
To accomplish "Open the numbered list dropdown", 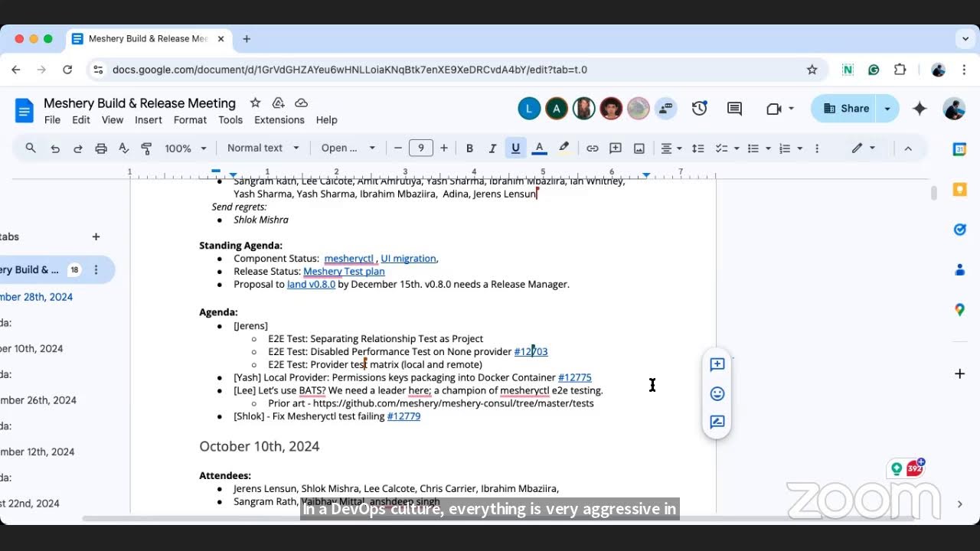I will 790,148.
